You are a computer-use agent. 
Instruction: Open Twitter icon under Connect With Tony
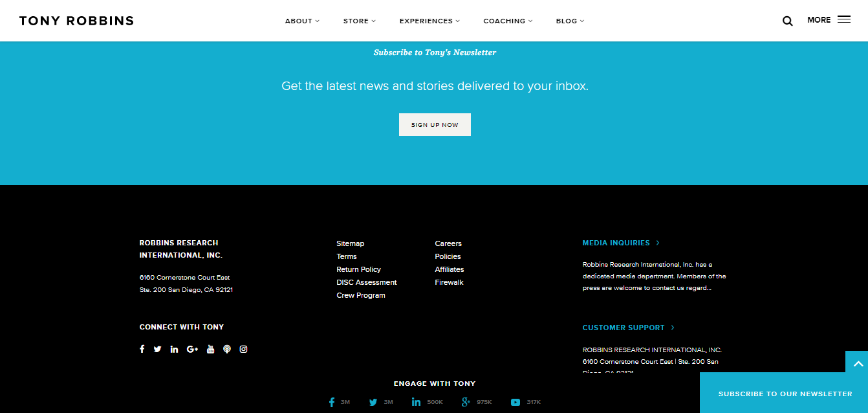(x=158, y=349)
